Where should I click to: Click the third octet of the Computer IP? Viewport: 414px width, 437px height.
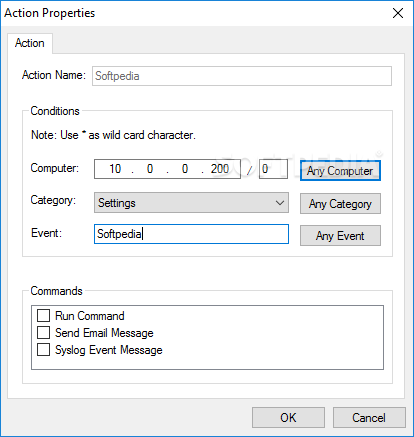click(x=185, y=169)
